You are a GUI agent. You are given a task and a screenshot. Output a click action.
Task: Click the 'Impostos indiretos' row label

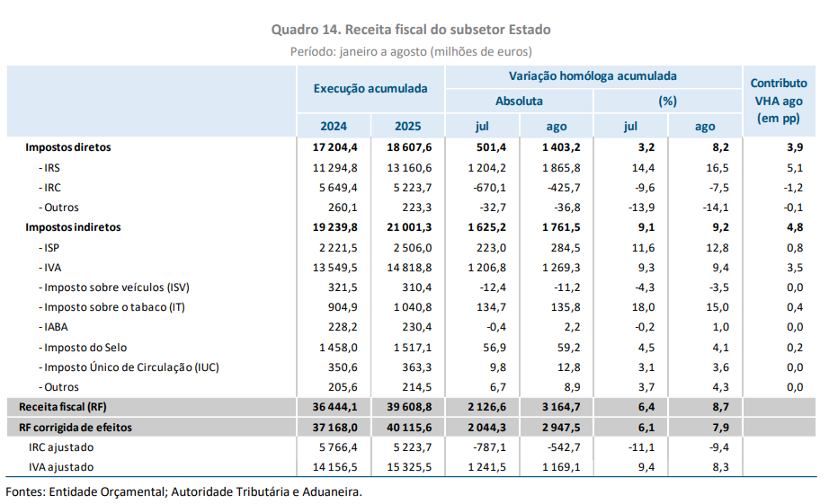[73, 227]
